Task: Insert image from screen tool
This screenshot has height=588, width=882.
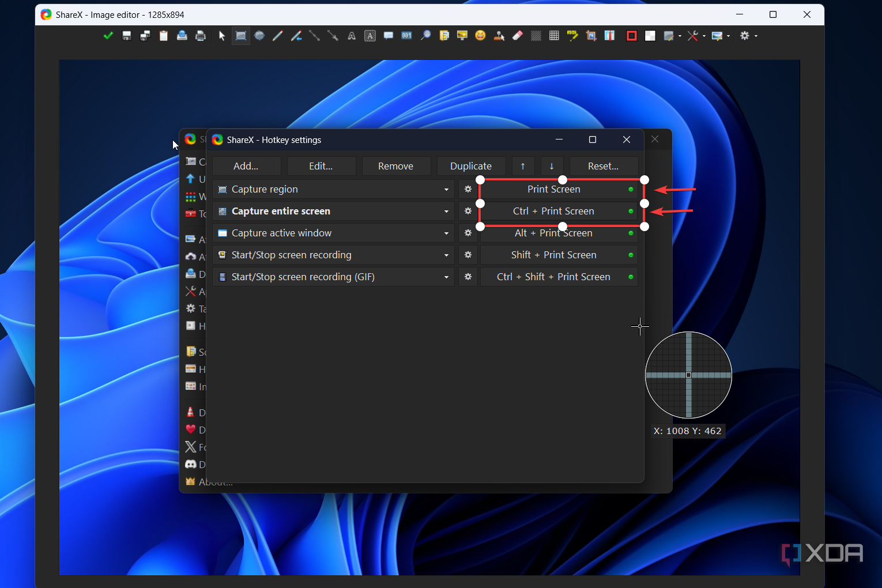Action: [x=462, y=36]
